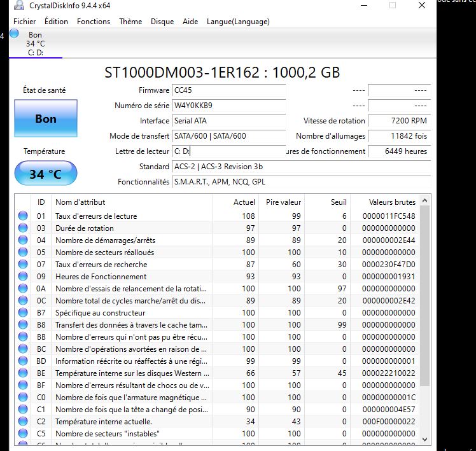
Task: Click raw value 0000011FC548
Action: coord(389,216)
